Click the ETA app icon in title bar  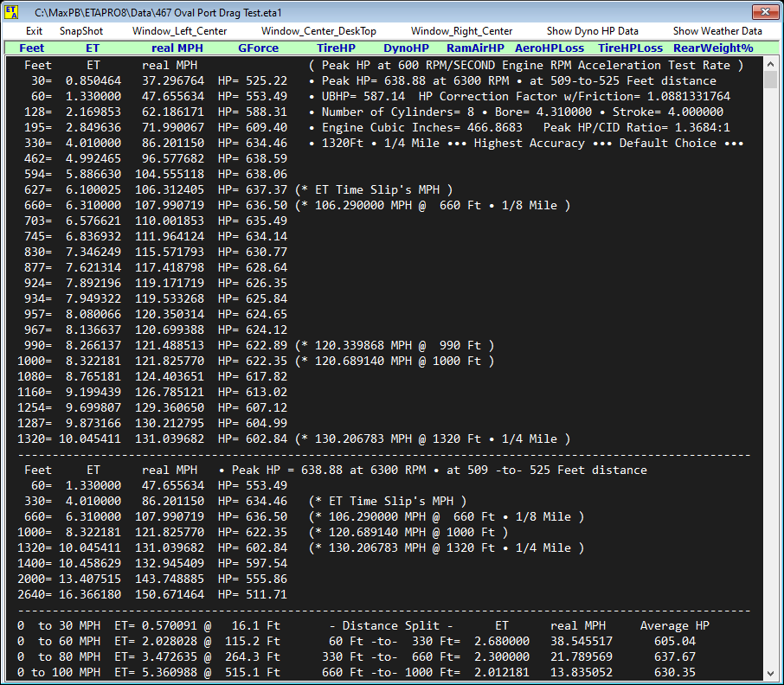[x=11, y=12]
